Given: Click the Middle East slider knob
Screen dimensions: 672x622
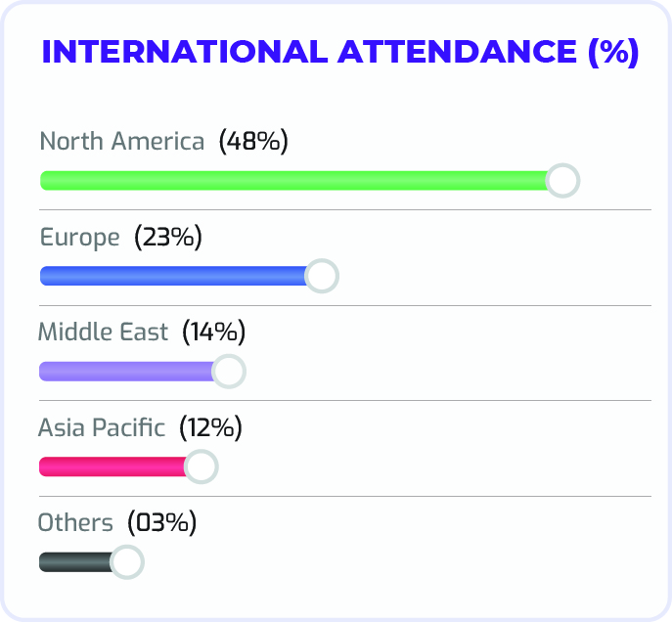Looking at the screenshot, I should (x=229, y=372).
